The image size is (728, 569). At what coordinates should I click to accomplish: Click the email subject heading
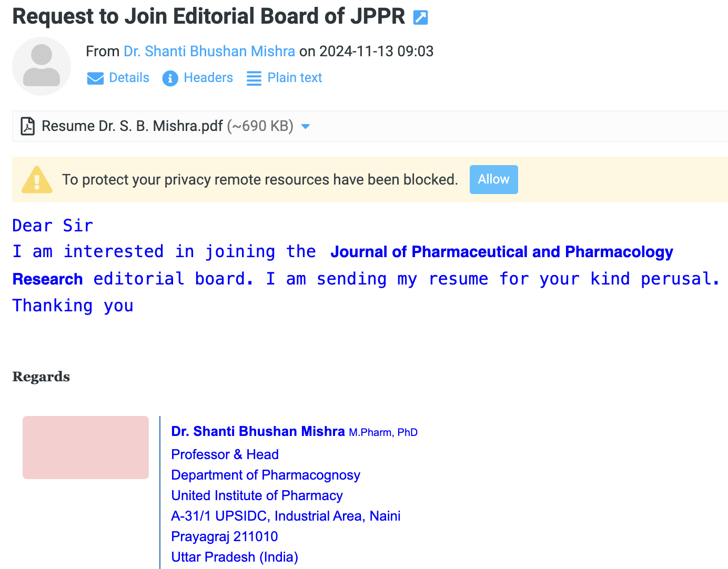coord(209,16)
